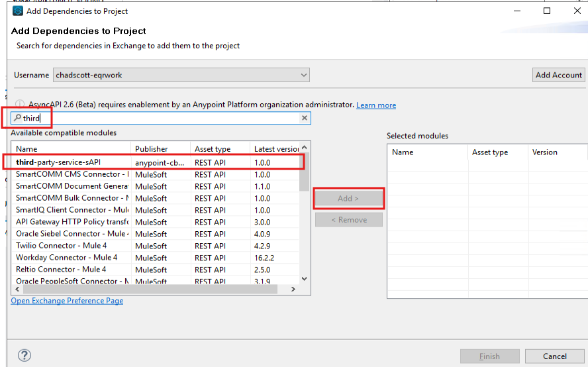Click the search magnifier icon
The image size is (588, 367).
pyautogui.click(x=17, y=118)
